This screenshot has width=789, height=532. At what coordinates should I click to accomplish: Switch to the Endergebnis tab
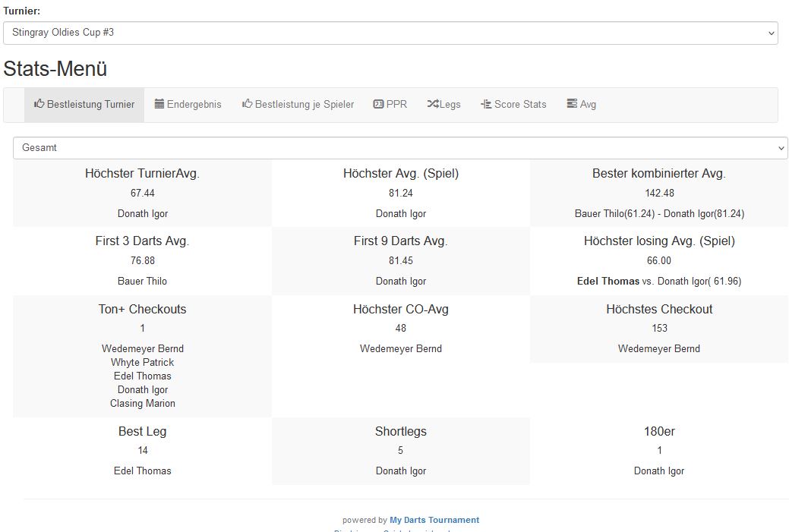coord(194,105)
